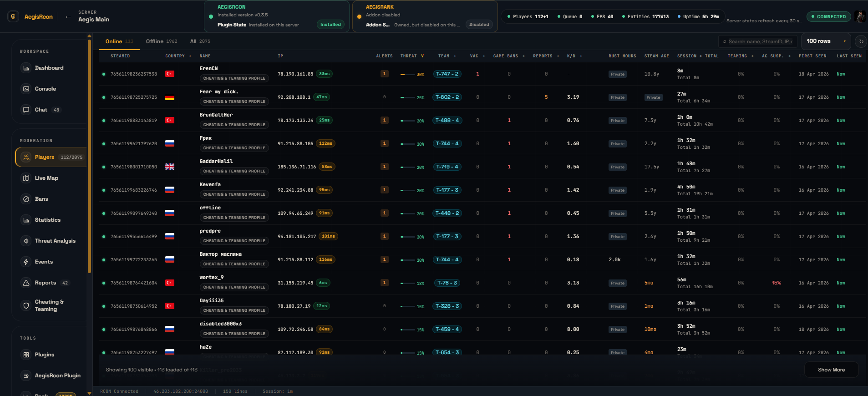Click the Russia flag for Kevenfa

pyautogui.click(x=170, y=190)
